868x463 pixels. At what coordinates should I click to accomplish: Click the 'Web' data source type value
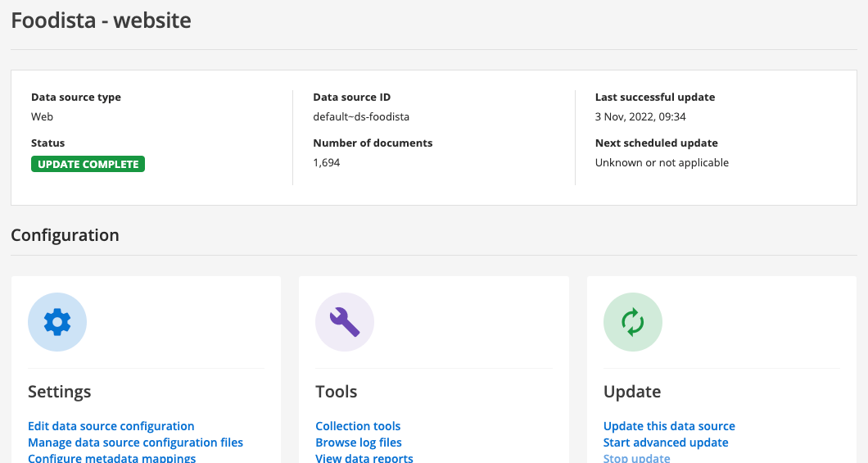coord(42,117)
